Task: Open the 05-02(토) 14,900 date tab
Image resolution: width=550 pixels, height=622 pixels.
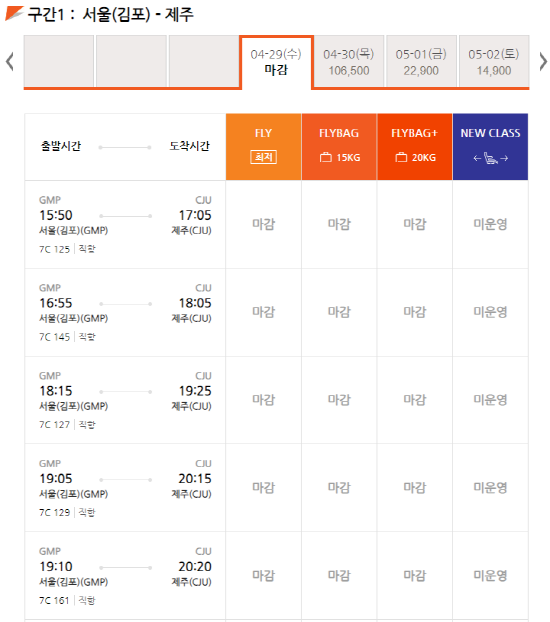Action: coord(494,61)
